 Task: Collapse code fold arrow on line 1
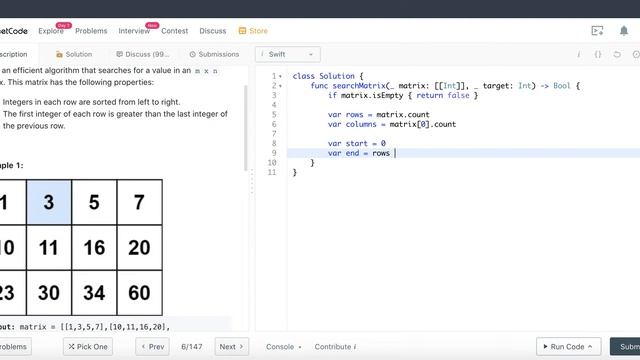coord(280,76)
